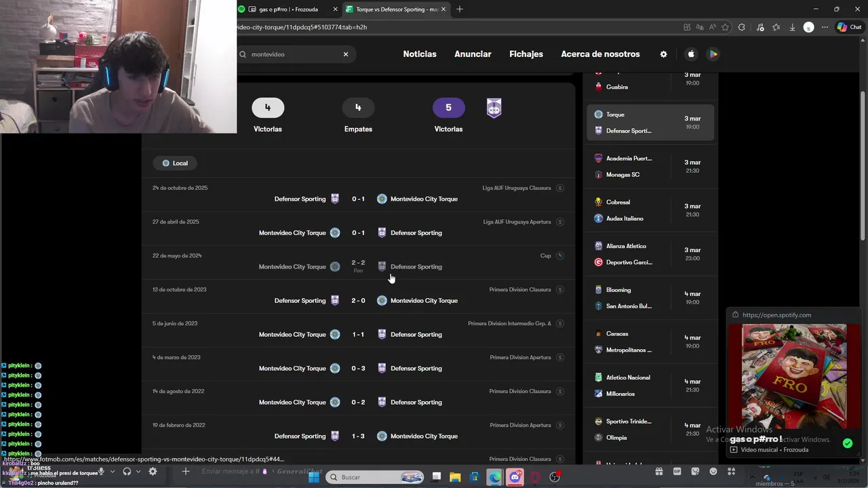Click league icon next to Liga AUF Uruguaya Apertura
Image resolution: width=868 pixels, height=488 pixels.
pos(559,222)
